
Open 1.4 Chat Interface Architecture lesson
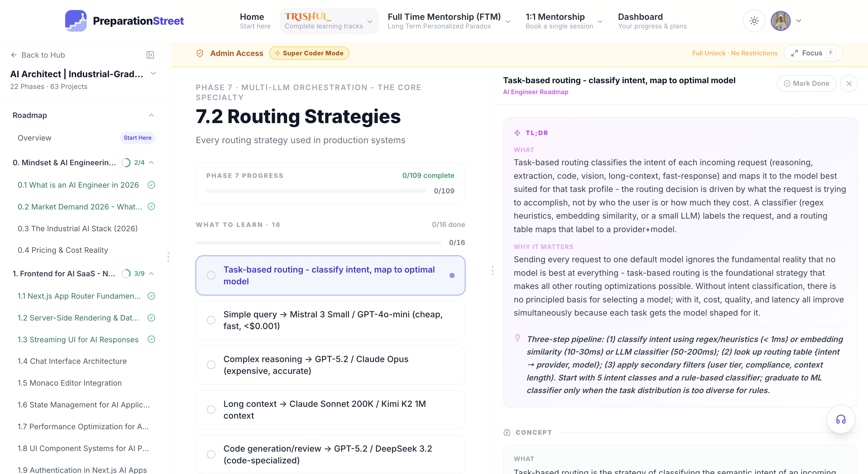[x=72, y=361]
